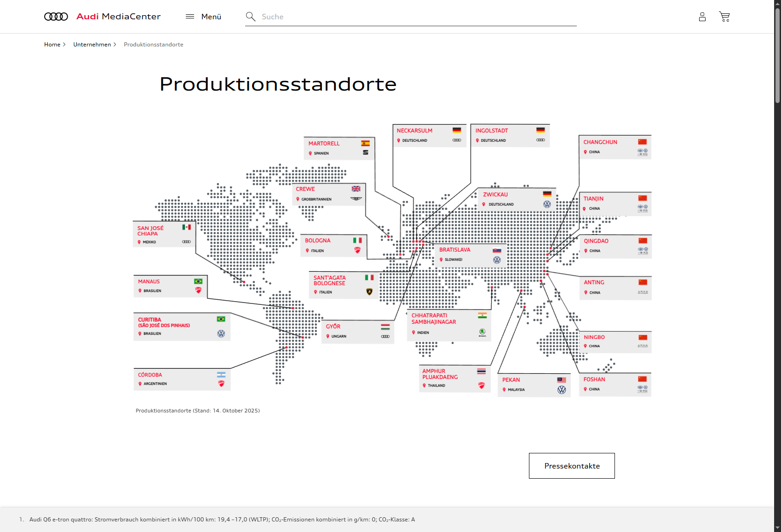The height and width of the screenshot is (532, 781).
Task: Click the Lamborghini logo in Sant'Agata Bolognese card
Action: click(x=369, y=292)
